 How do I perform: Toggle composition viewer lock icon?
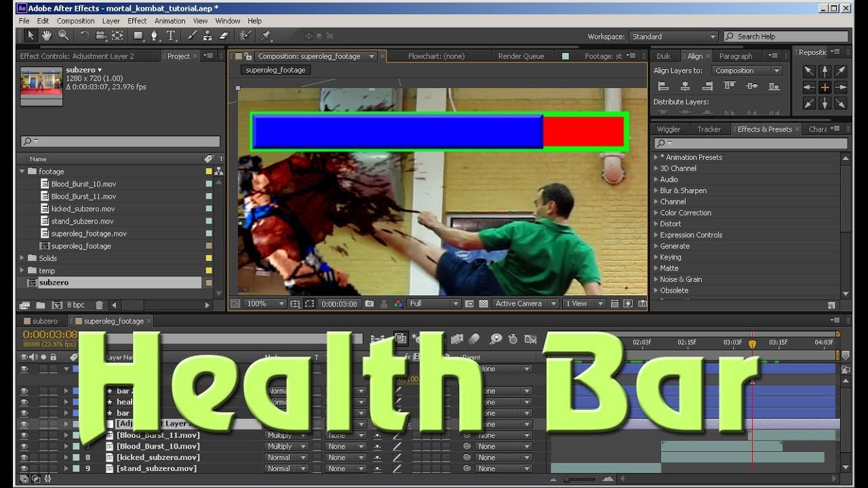pyautogui.click(x=248, y=56)
